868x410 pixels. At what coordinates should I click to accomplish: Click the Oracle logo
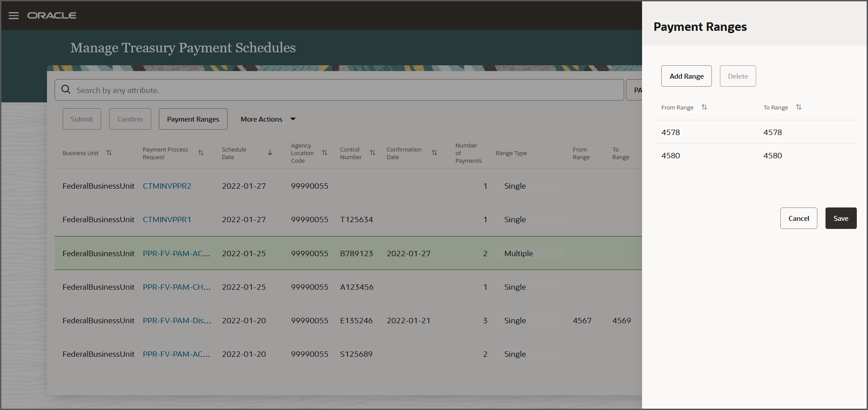(x=52, y=16)
